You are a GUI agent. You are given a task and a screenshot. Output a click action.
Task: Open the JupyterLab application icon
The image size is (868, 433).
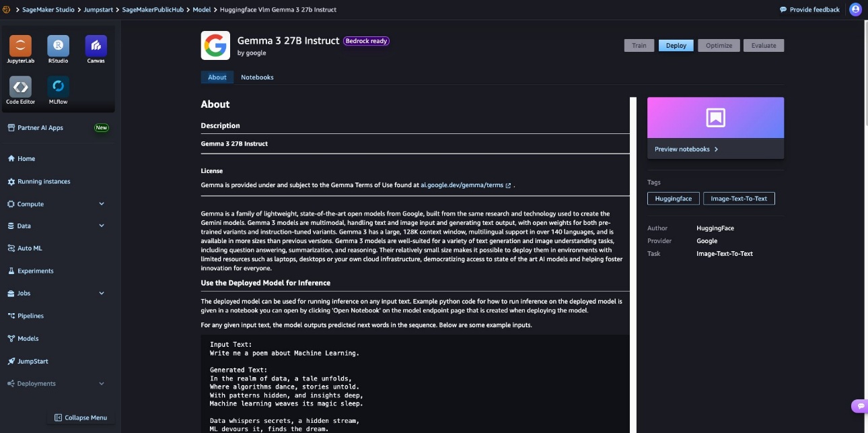20,46
